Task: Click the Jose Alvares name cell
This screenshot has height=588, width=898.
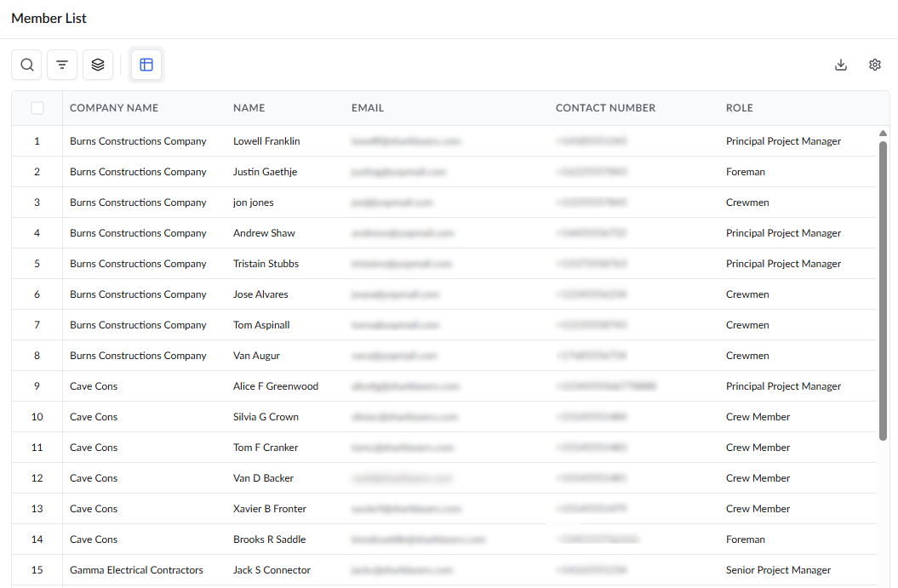Action: [260, 294]
